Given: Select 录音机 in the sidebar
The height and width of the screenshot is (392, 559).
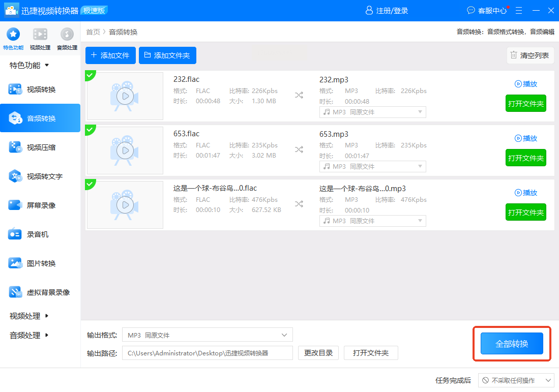Looking at the screenshot, I should point(40,234).
